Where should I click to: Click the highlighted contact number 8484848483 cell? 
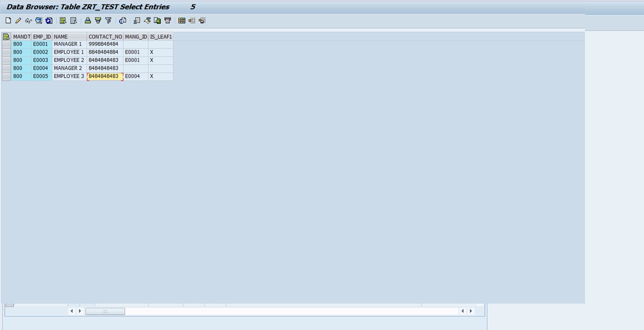tap(105, 76)
